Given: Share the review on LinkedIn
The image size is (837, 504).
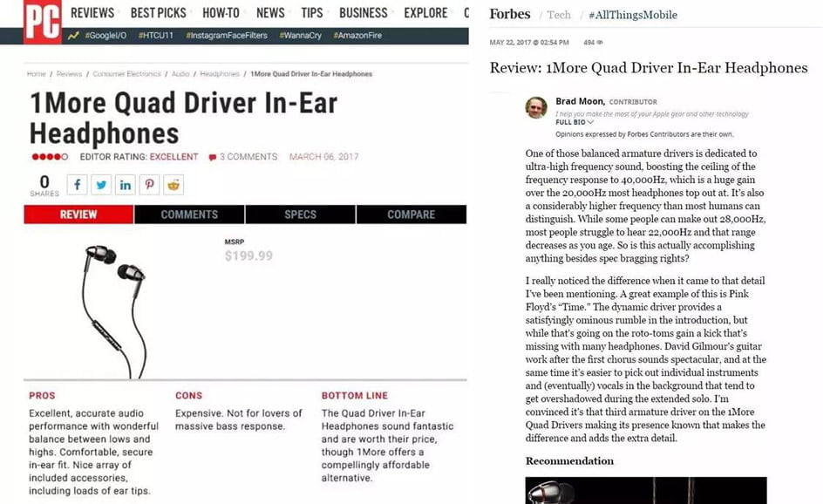Looking at the screenshot, I should click(126, 185).
